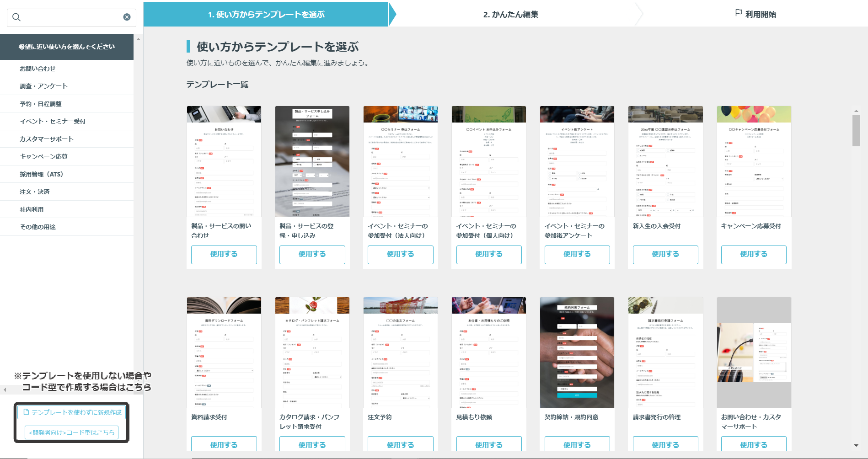Choose the 採用管理（ATS） category
This screenshot has height=459, width=868.
coord(41,174)
